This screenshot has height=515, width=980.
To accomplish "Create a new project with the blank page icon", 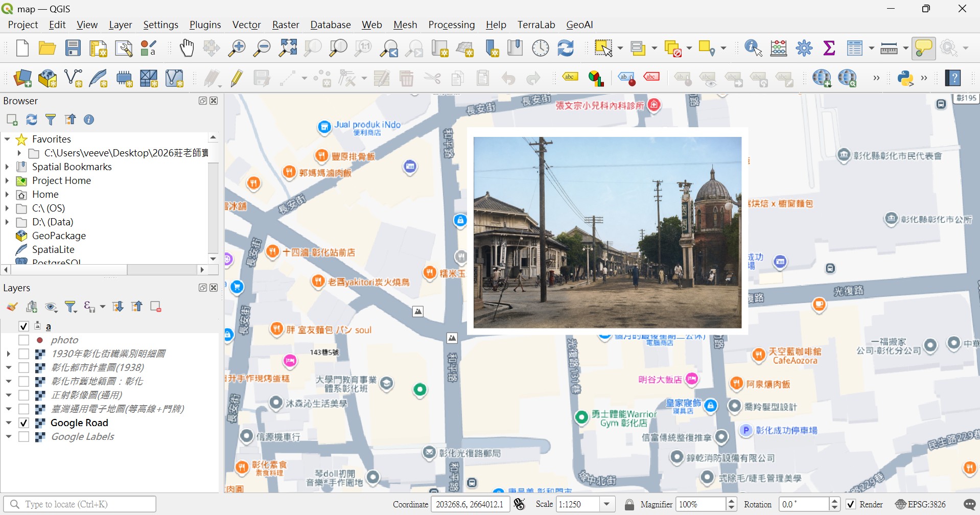I will tap(22, 48).
